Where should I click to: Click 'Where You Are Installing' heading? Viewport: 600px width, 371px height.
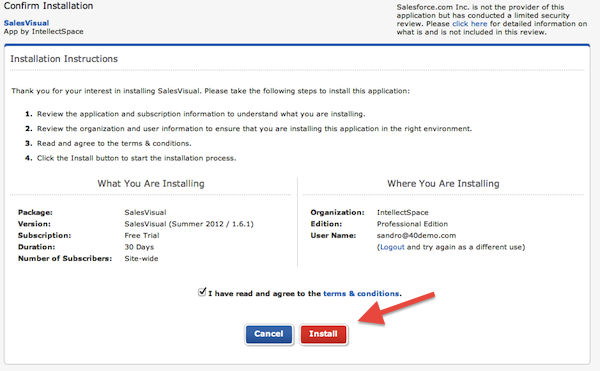[x=443, y=184]
